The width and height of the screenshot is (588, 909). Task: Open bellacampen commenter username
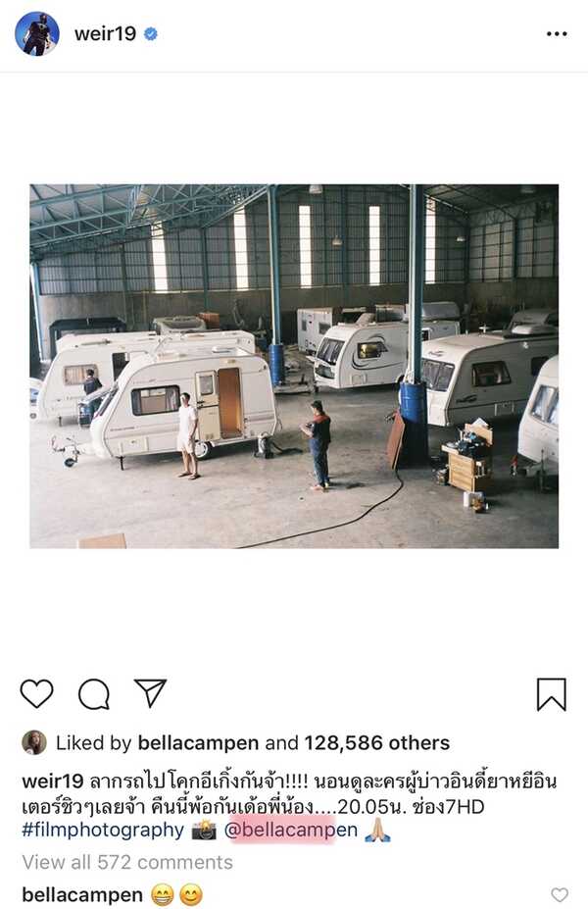point(82,895)
